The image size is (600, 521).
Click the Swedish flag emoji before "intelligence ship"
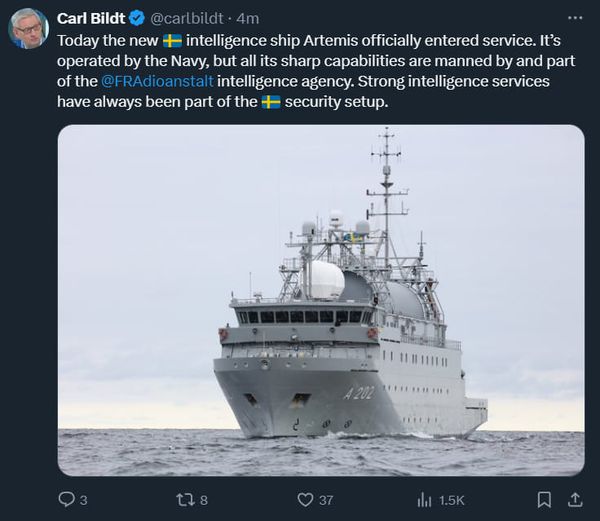pos(172,40)
